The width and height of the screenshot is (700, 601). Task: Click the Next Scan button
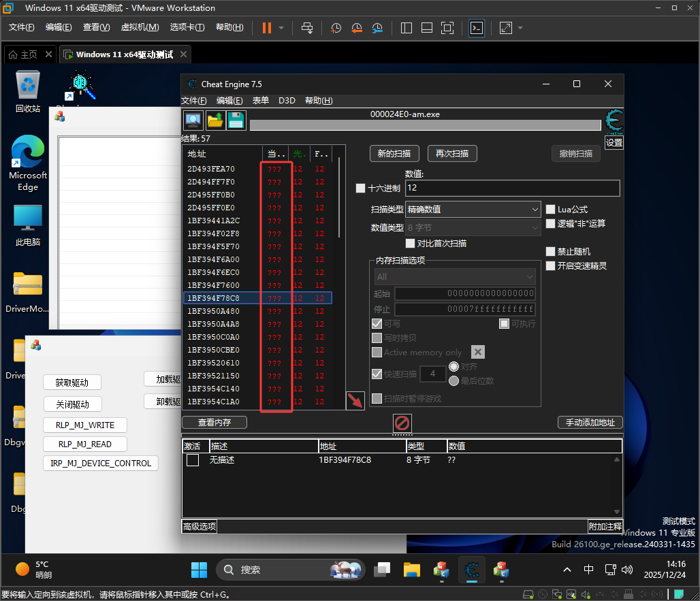(452, 154)
